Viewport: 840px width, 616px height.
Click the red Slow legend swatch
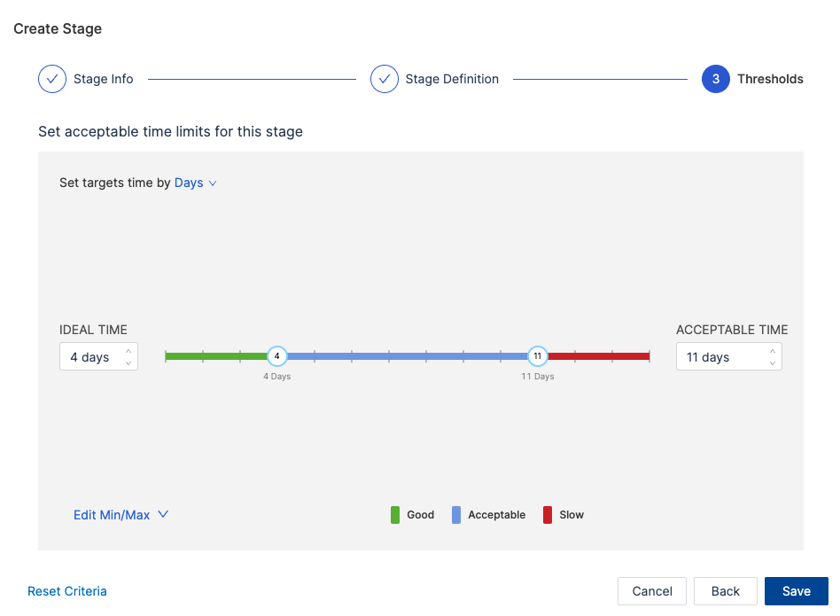pos(548,515)
